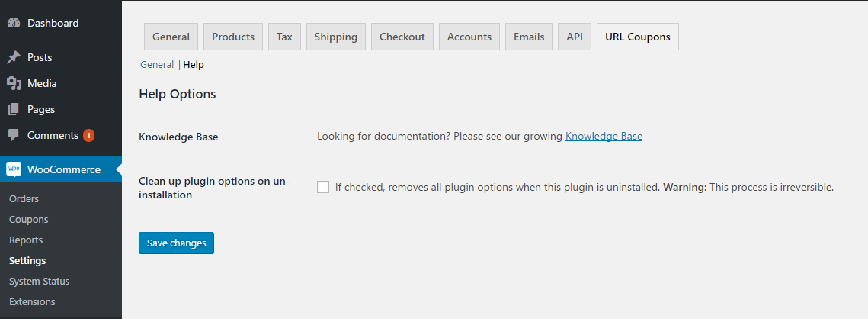
Task: Save changes to Help Options
Action: coord(176,243)
